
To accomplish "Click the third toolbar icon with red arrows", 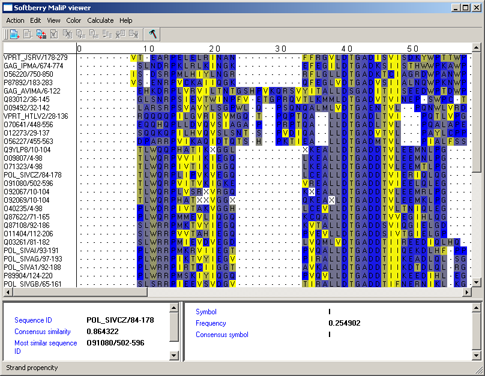I will coord(41,34).
